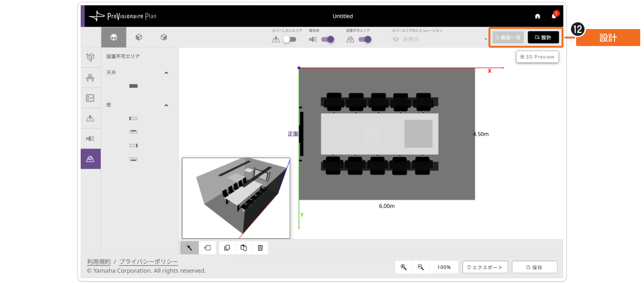
Task: Click the 正面 front label
Action: click(293, 134)
